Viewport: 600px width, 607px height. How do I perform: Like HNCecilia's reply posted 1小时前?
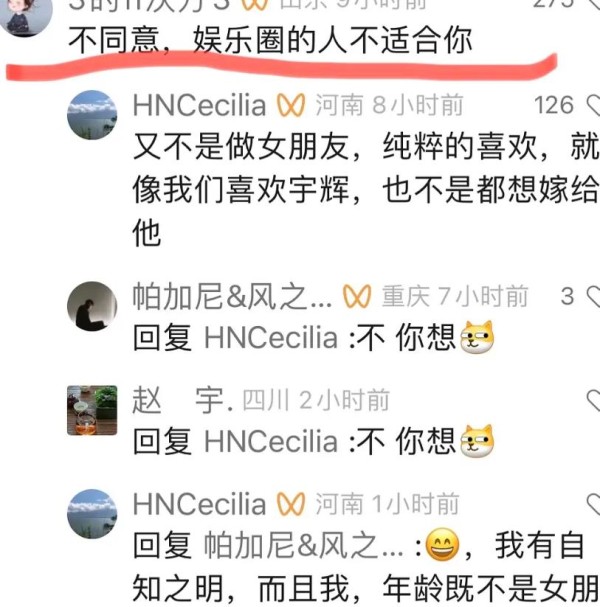[593, 504]
